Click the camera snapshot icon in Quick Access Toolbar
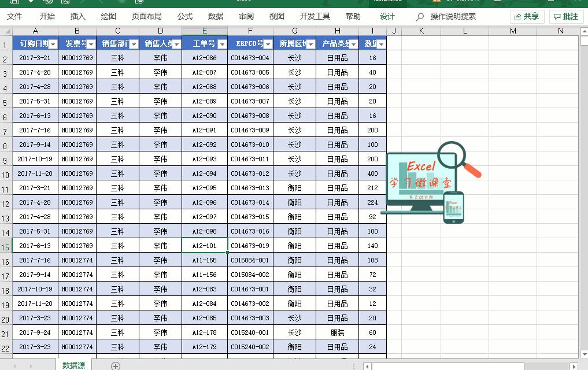The width and height of the screenshot is (588, 370). coord(65,2)
